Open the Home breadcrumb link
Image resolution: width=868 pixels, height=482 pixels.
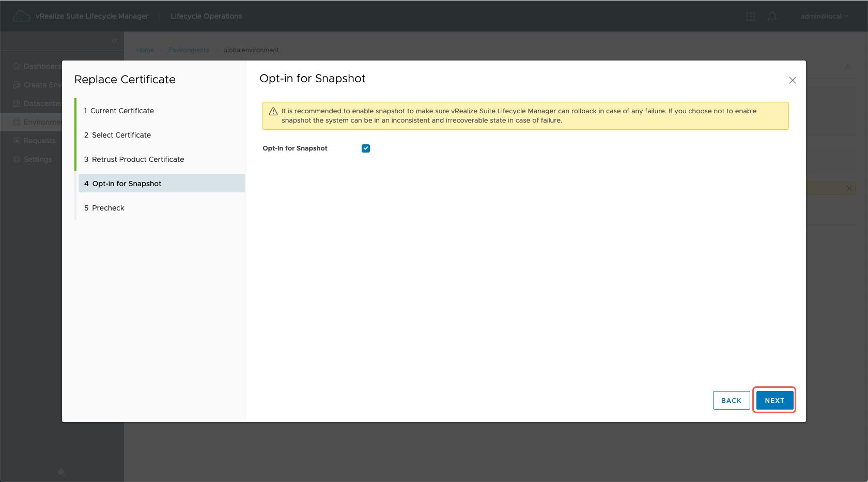pos(145,50)
